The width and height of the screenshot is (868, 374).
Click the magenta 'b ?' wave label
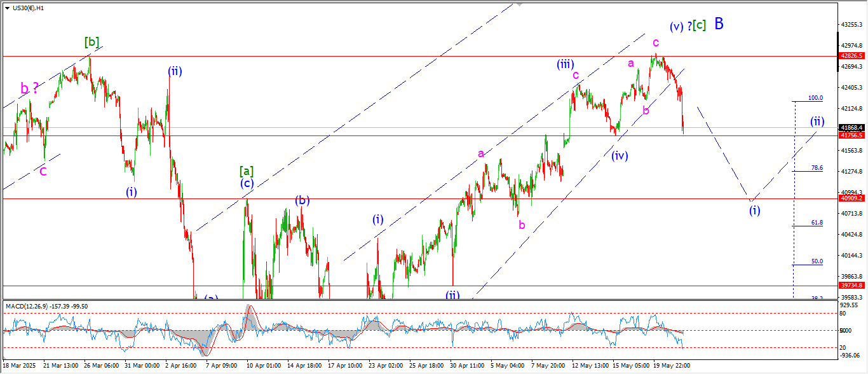coord(29,89)
